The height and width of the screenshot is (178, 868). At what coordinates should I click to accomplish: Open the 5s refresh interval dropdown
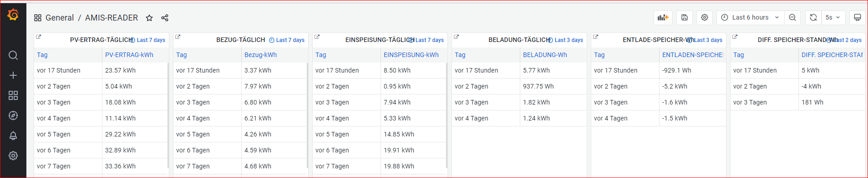833,17
